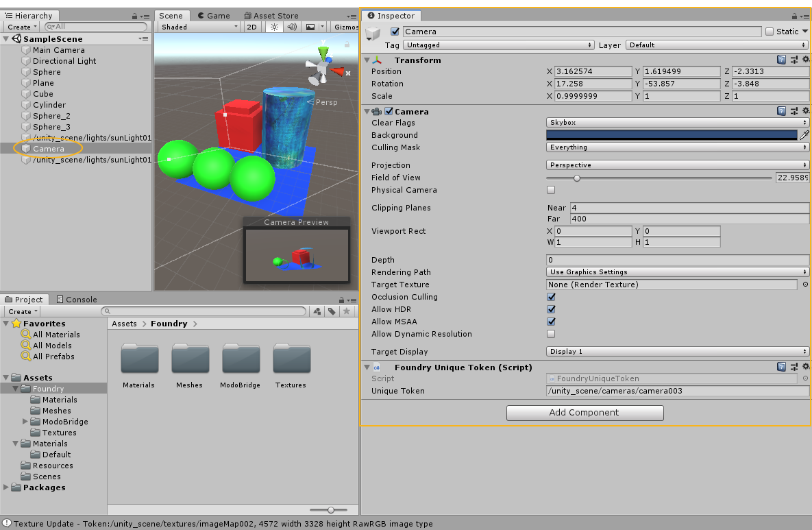
Task: Open the Console tab
Action: point(77,300)
